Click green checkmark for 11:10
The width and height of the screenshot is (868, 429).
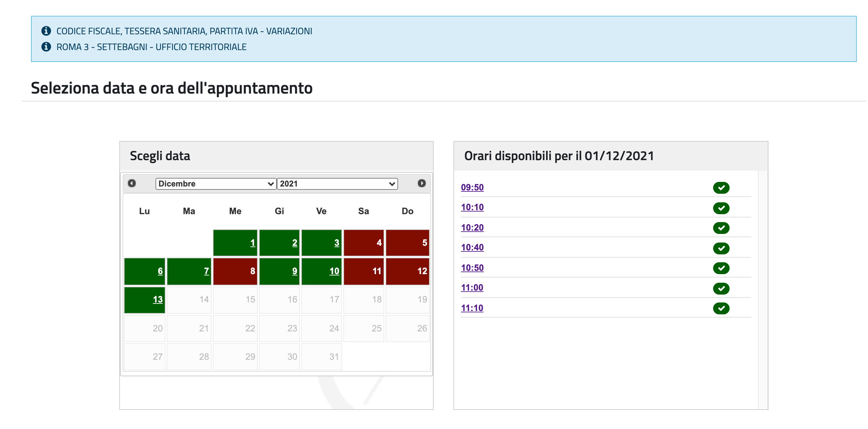[x=721, y=308]
